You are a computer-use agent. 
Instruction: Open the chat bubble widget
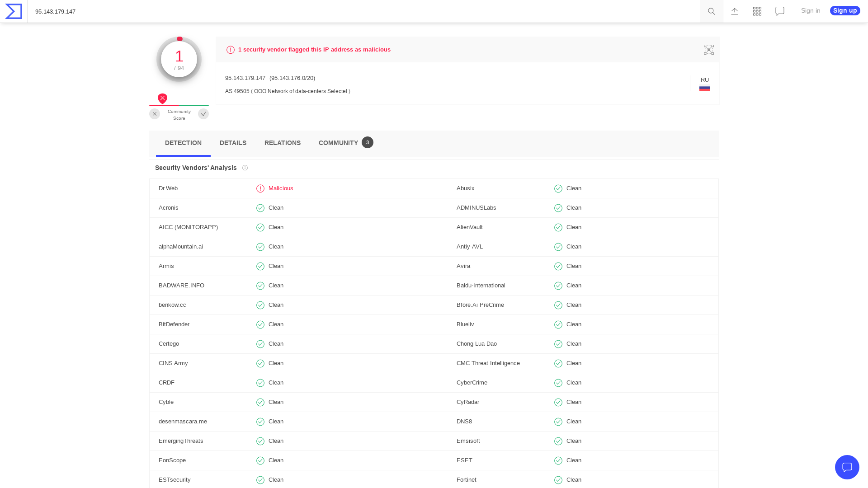[847, 467]
